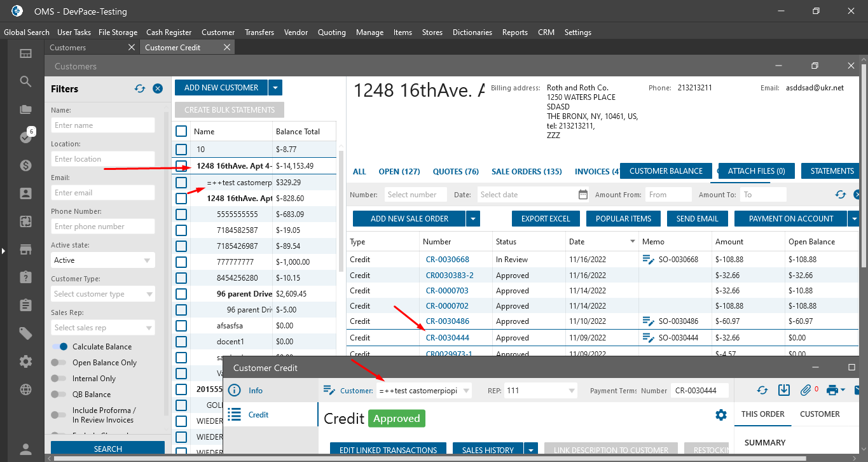Clear filters using the blue X icon

tap(158, 89)
